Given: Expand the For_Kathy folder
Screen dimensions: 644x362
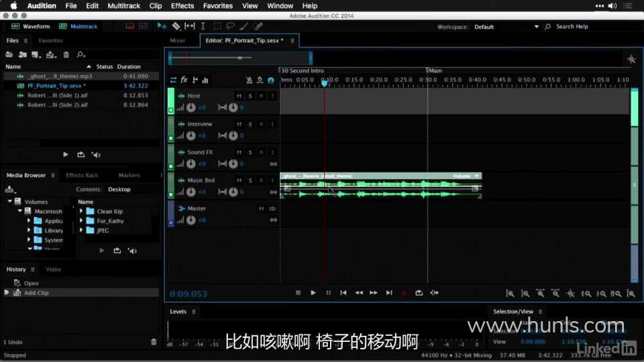Looking at the screenshot, I should 81,221.
